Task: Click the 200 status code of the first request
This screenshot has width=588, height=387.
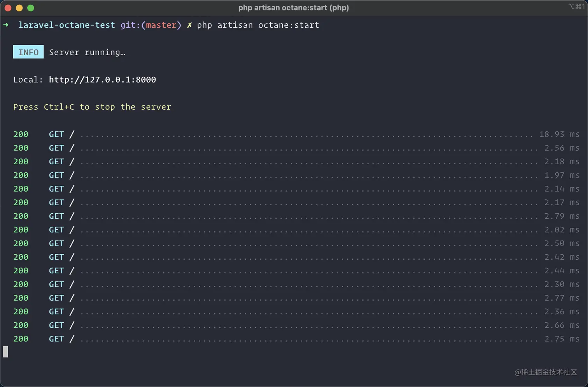Action: [21, 134]
